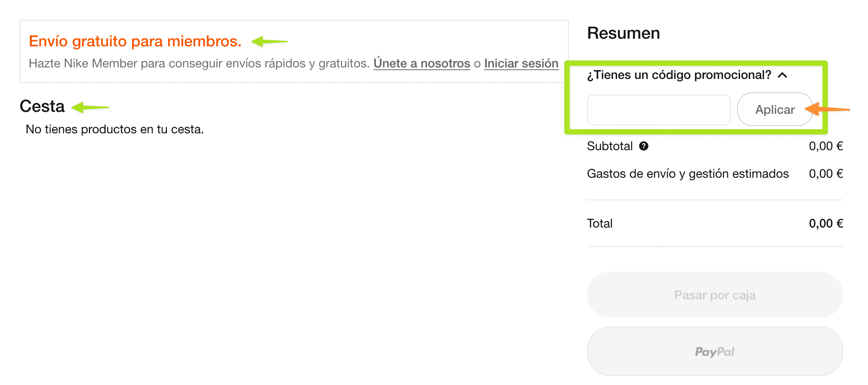Follow the 'Iniciar sesión' link
Screen dimensions: 868x385
[x=521, y=63]
